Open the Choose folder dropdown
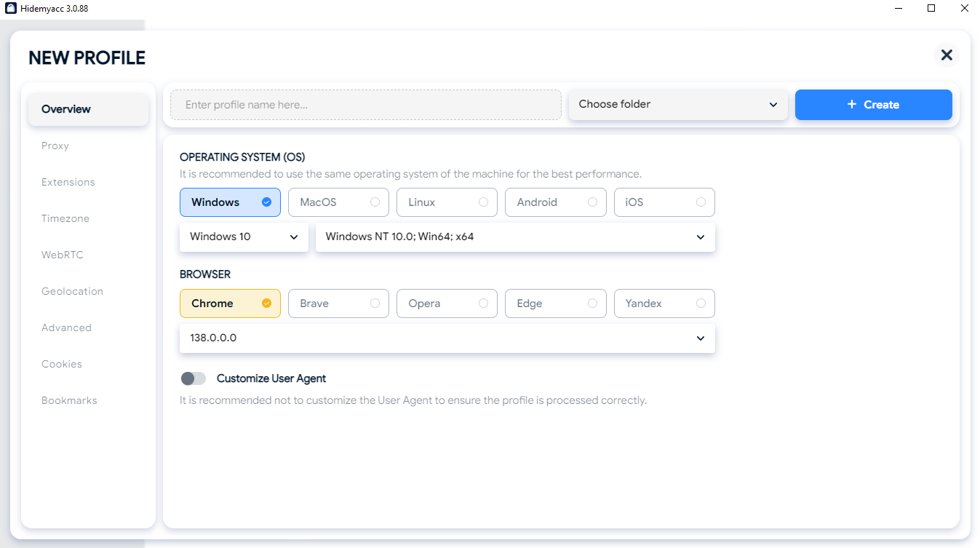This screenshot has width=980, height=548. (678, 104)
